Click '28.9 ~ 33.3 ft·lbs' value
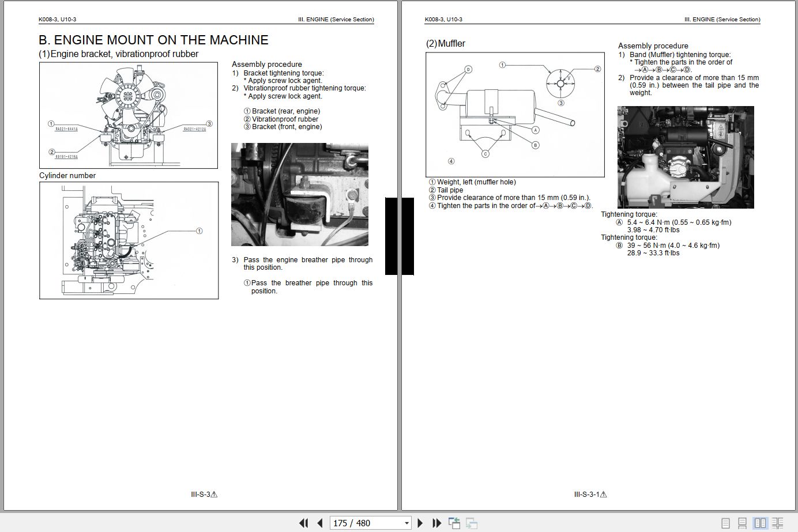The image size is (798, 532). [x=653, y=253]
